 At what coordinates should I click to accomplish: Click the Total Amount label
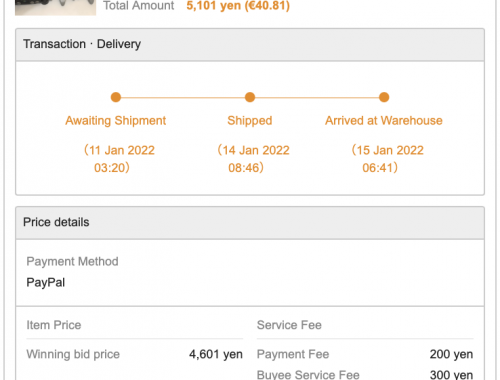coord(139,6)
